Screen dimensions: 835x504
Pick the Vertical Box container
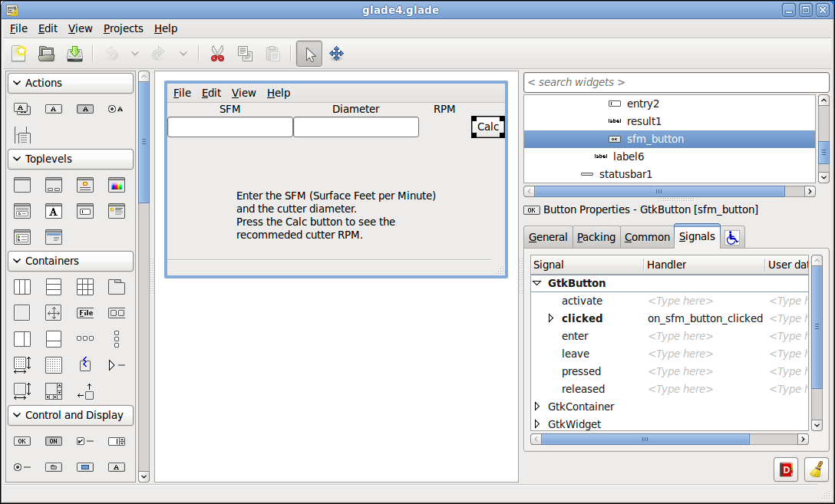[x=53, y=287]
